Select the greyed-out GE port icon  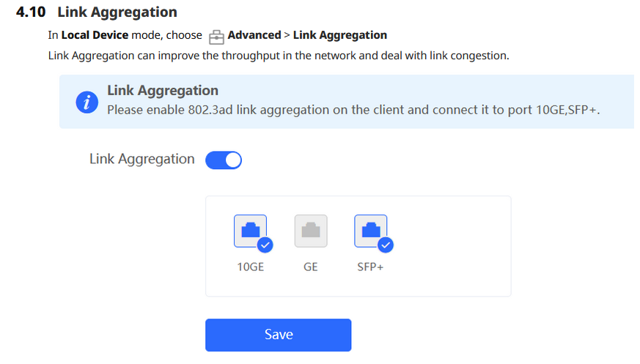(x=311, y=231)
